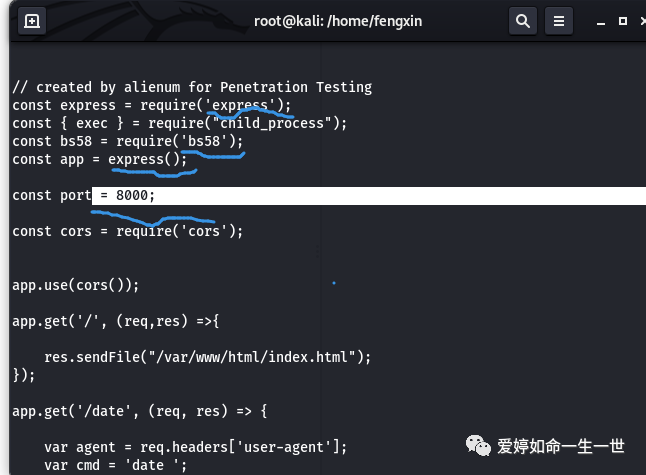
Task: Click the app.use(cors()); line
Action: (x=76, y=285)
